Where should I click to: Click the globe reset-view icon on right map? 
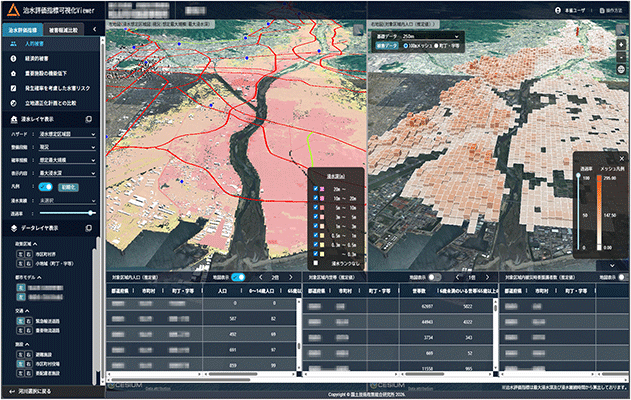coord(621,69)
